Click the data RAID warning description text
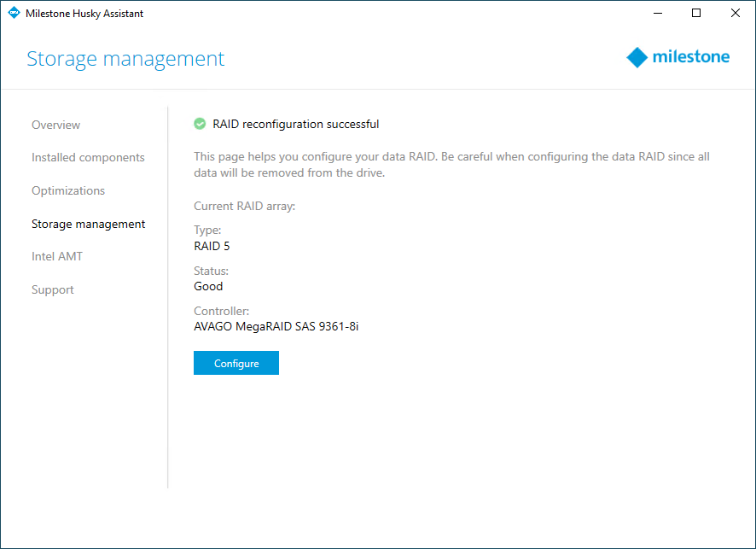 point(451,165)
